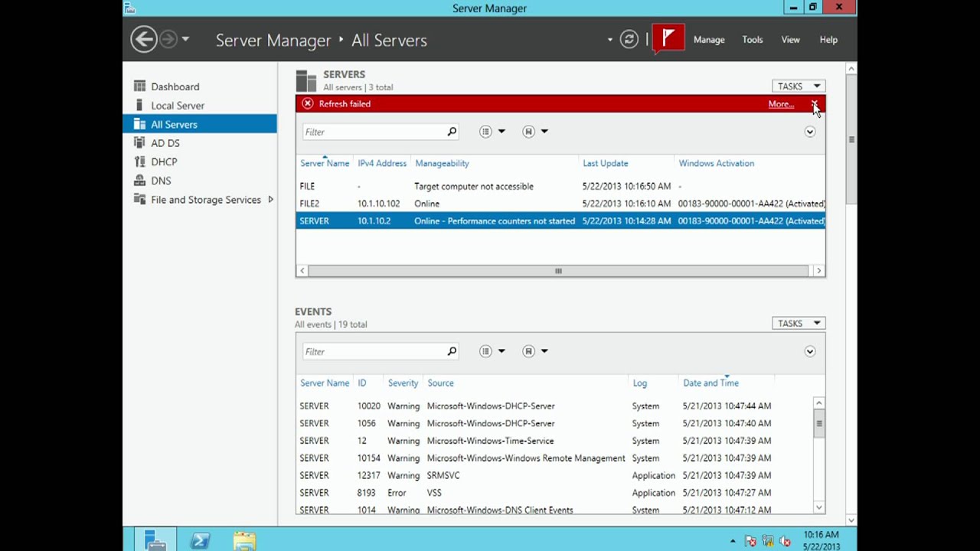Sort servers by Windows Activation column
The image size is (980, 551).
(716, 163)
